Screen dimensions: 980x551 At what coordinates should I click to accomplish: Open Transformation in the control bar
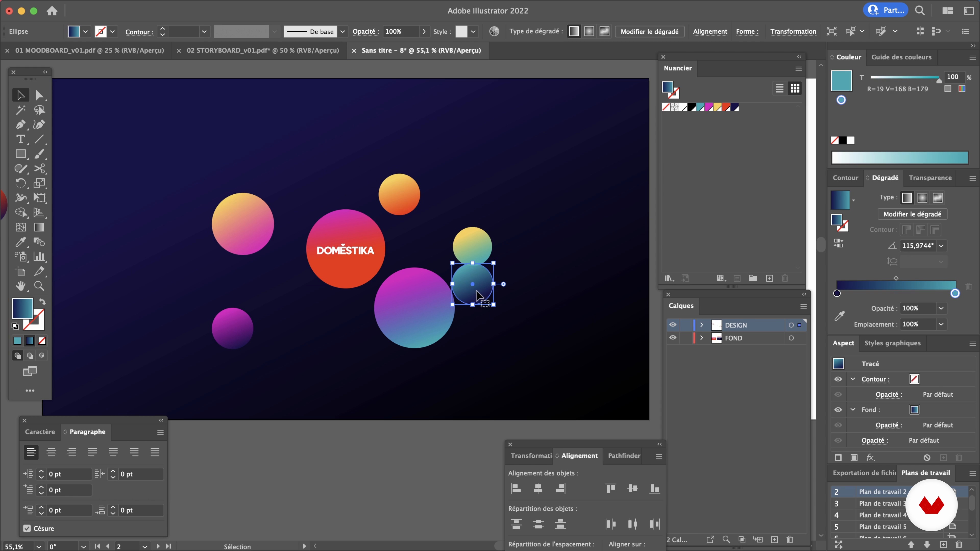pos(793,32)
